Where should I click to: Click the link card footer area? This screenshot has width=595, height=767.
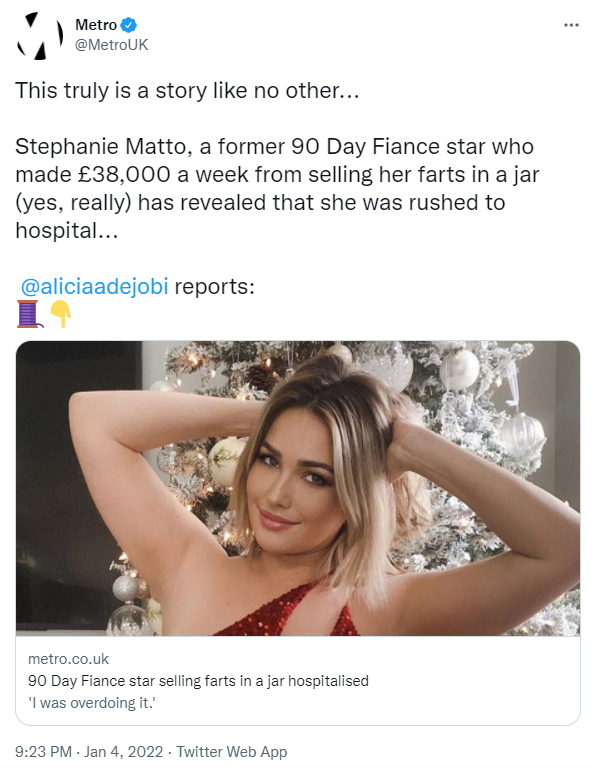[298, 680]
